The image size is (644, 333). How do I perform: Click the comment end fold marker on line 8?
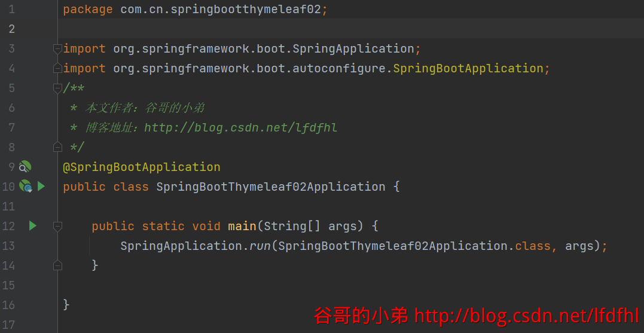point(57,147)
